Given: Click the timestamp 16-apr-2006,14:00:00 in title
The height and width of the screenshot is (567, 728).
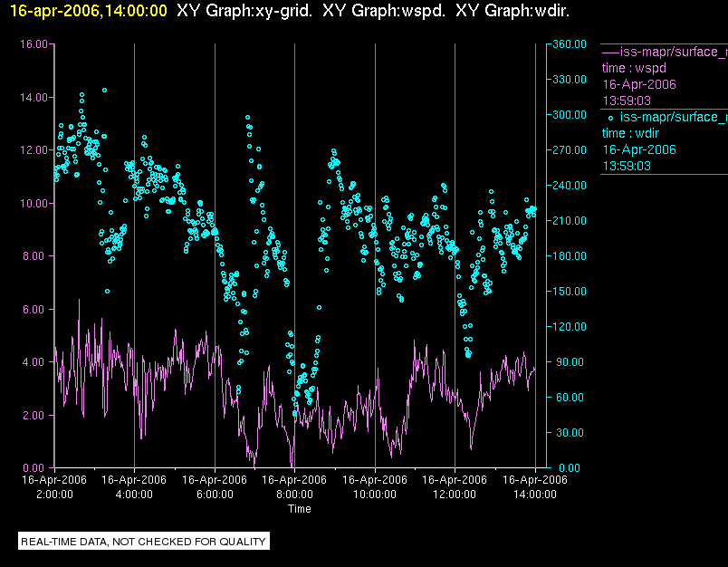Looking at the screenshot, I should coord(88,10).
